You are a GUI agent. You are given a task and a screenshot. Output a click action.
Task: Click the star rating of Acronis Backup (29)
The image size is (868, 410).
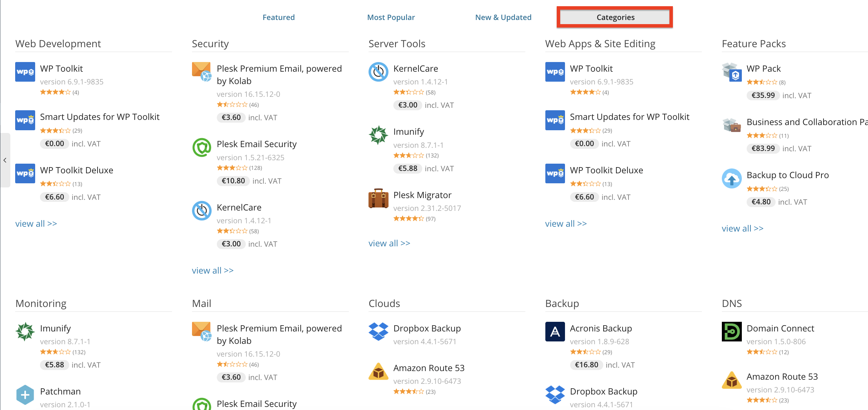pyautogui.click(x=585, y=352)
